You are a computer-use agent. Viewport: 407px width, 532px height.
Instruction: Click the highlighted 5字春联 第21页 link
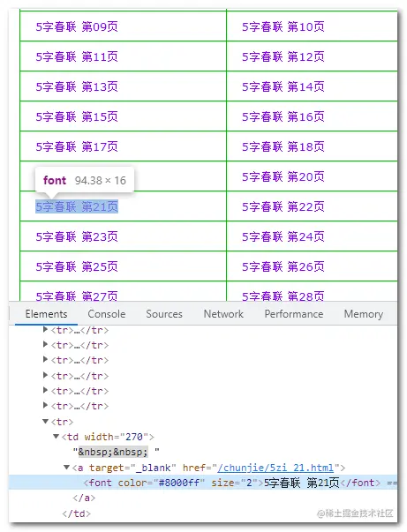coord(77,206)
